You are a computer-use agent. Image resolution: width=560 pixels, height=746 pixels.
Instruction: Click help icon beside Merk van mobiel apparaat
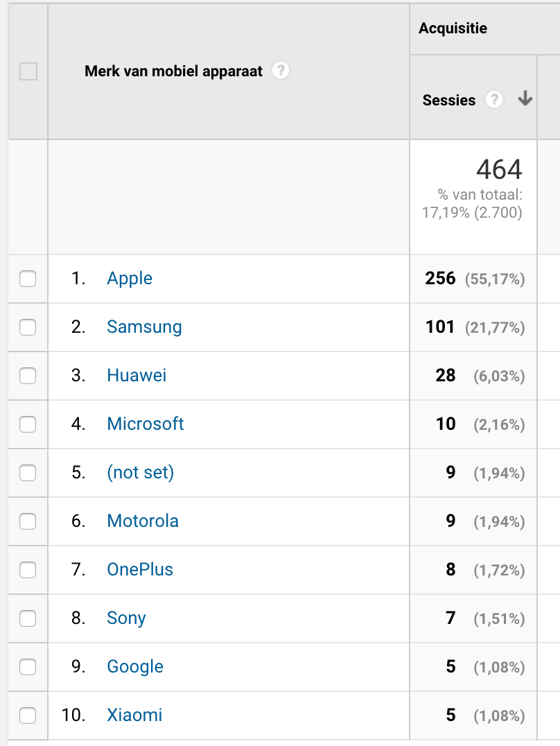point(280,71)
